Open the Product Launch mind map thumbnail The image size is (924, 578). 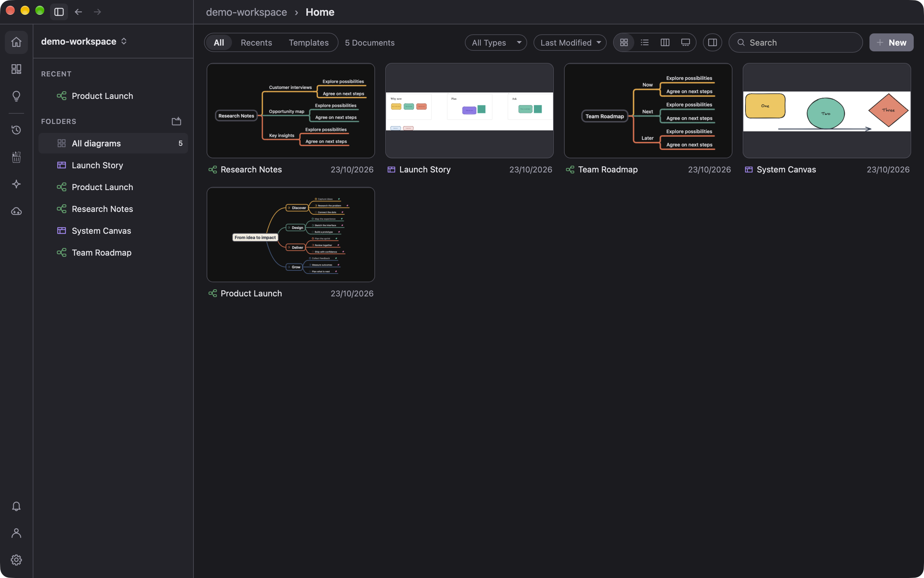[291, 234]
